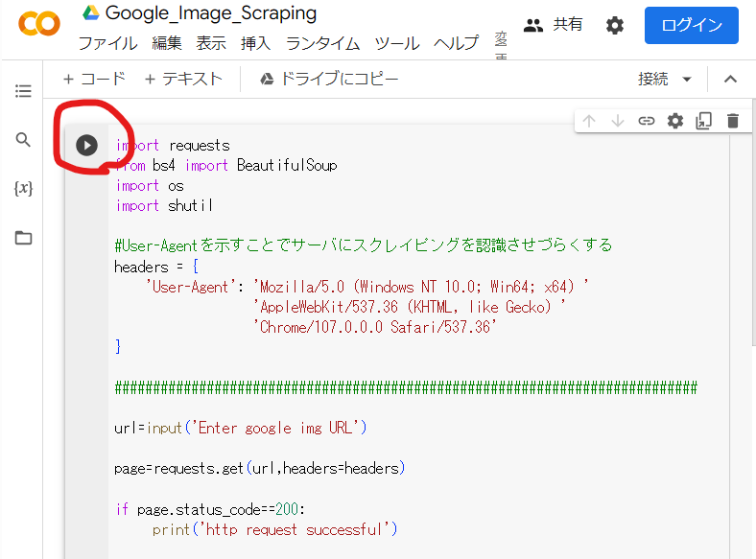
Task: Delete the cell with trash icon
Action: click(733, 121)
